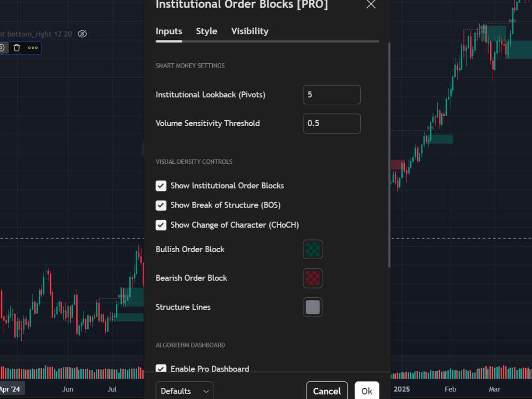Open the Bearish Order Block color swatch
Viewport: 532px width, 399px height.
(312, 278)
